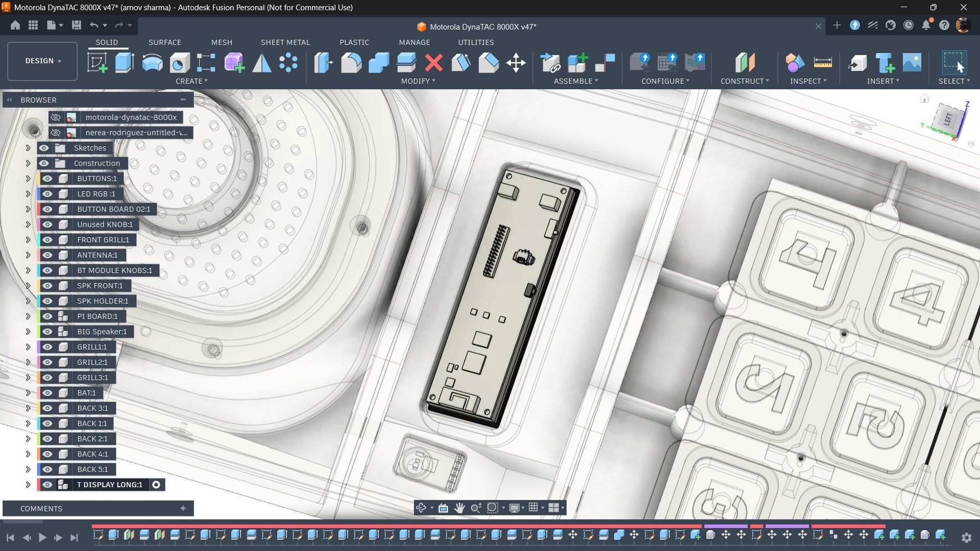Open the UTILITIES tab
The image size is (980, 551).
[476, 42]
